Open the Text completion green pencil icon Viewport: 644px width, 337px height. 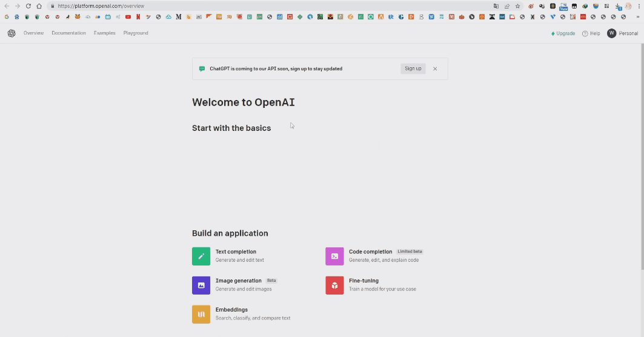[201, 256]
